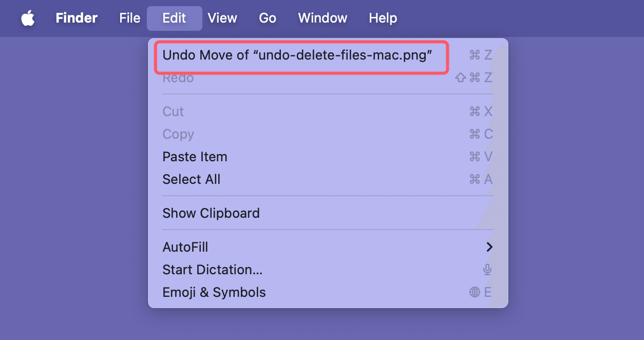Choose Start Dictation from the Edit menu
The height and width of the screenshot is (340, 644).
[212, 269]
